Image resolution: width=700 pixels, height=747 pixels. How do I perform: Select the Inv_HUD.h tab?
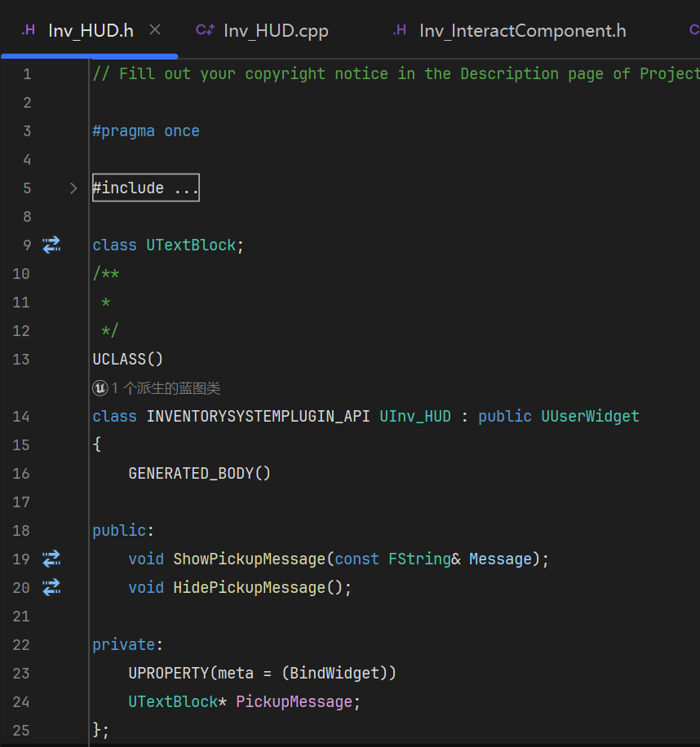[x=91, y=31]
